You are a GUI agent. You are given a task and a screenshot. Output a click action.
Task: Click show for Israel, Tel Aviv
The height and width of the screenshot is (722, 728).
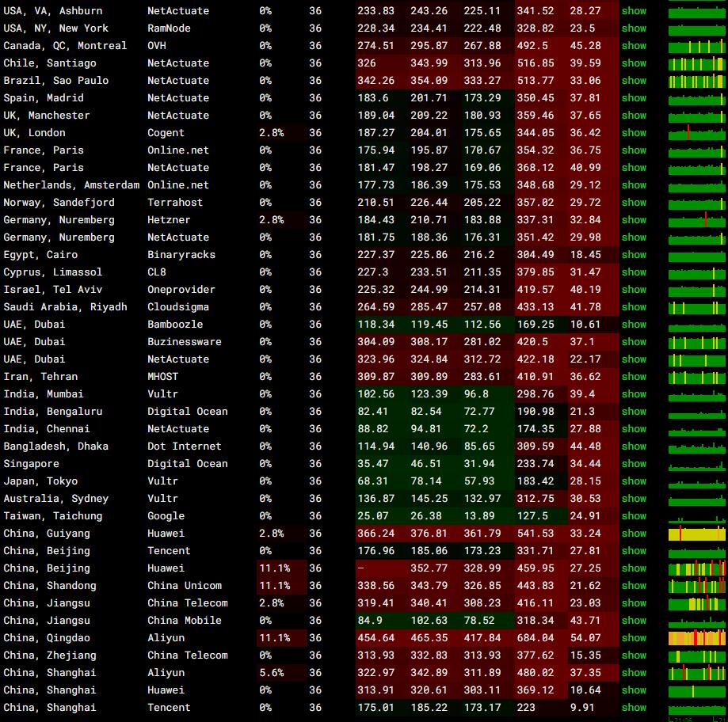click(634, 289)
